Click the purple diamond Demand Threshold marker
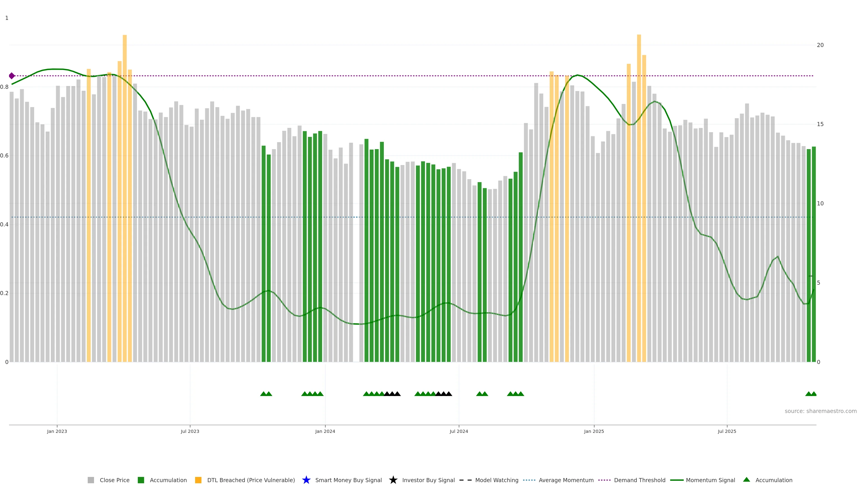The width and height of the screenshot is (868, 488). 12,76
